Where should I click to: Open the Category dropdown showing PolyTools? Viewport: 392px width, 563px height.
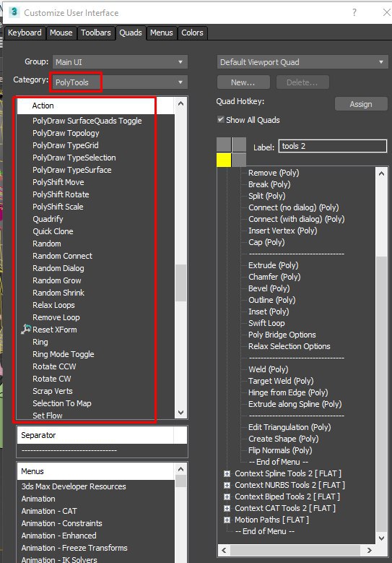click(x=120, y=82)
